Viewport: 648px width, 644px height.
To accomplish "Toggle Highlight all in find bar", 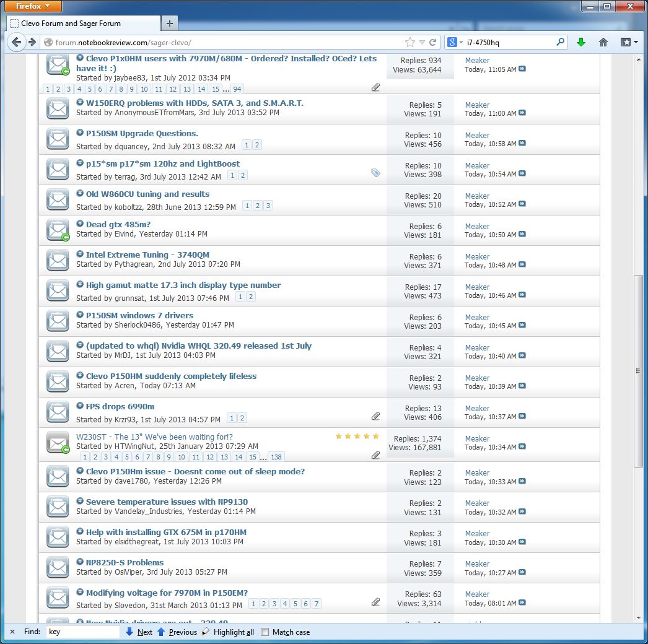I will point(228,632).
